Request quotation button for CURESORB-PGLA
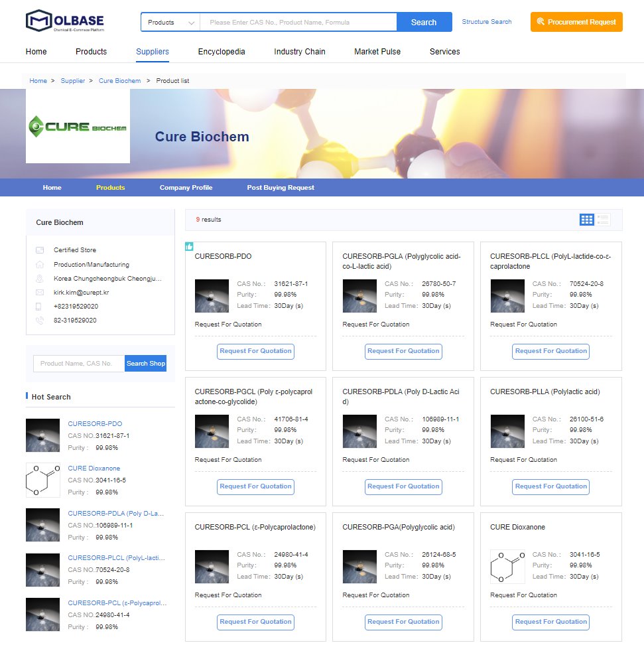This screenshot has height=649, width=644. pyautogui.click(x=403, y=352)
